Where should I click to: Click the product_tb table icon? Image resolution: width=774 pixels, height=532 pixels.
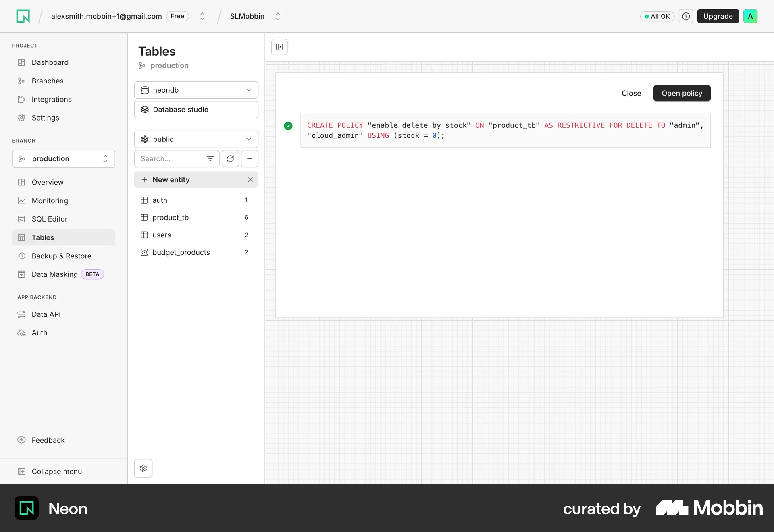144,218
